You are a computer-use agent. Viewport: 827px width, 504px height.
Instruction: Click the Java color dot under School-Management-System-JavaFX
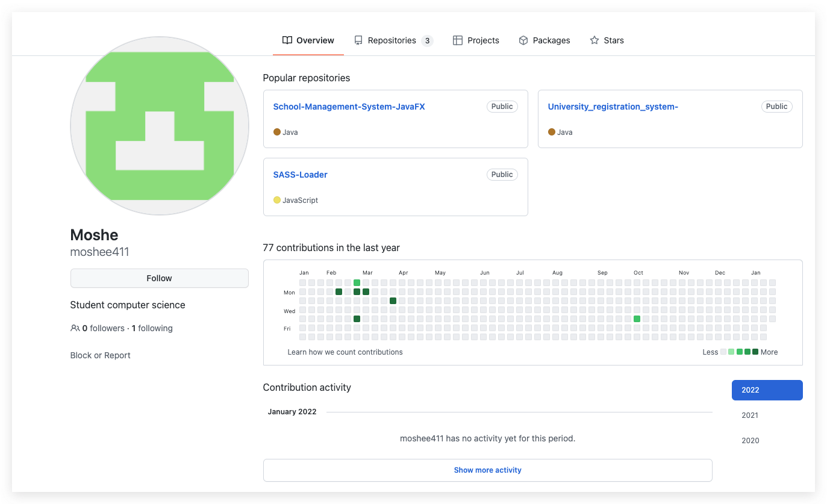point(277,132)
